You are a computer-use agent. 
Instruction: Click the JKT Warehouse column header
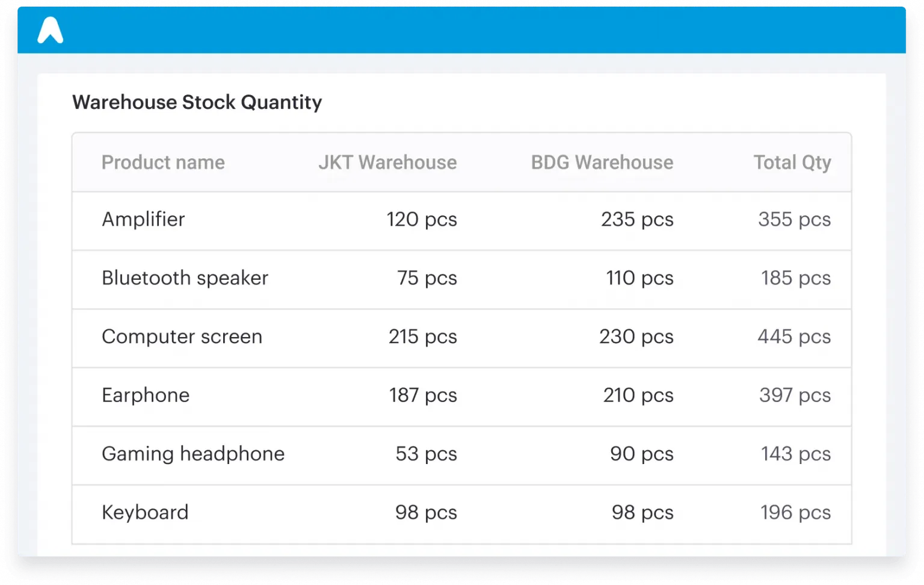pos(387,162)
